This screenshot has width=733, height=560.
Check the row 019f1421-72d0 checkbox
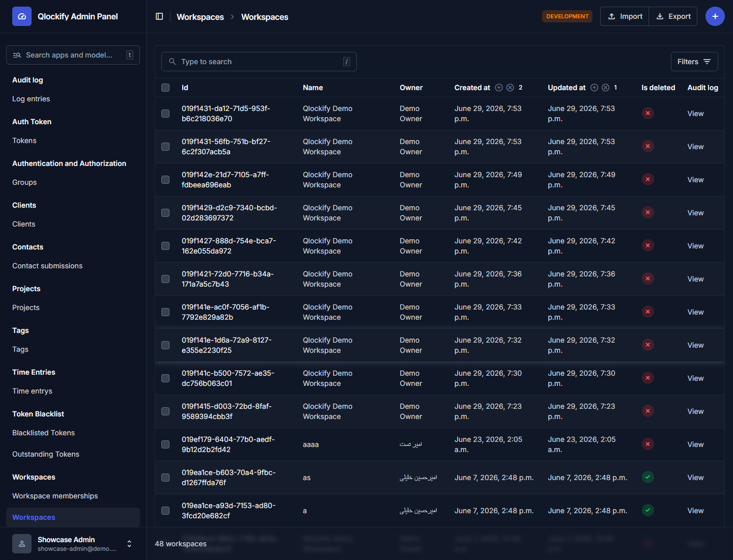click(165, 279)
